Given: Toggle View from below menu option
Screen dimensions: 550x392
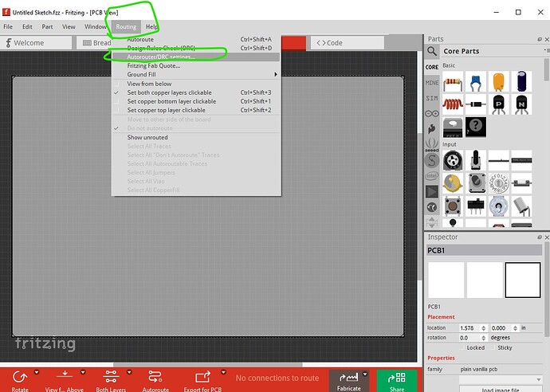Looking at the screenshot, I should click(x=196, y=84).
